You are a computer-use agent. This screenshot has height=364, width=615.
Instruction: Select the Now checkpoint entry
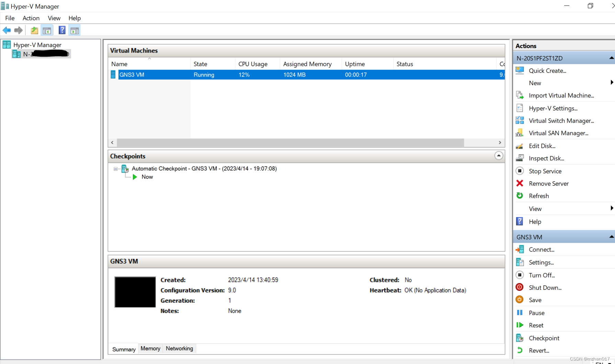pos(147,177)
